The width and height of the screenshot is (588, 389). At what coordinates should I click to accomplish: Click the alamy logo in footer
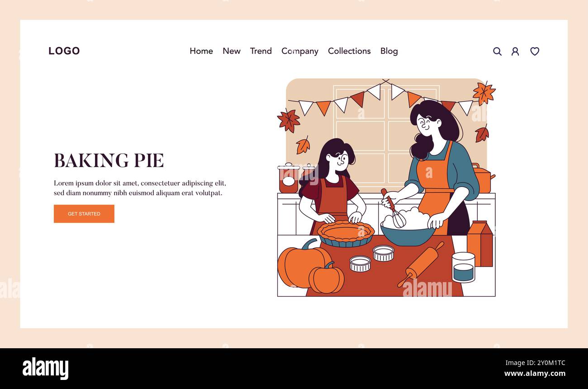click(45, 369)
